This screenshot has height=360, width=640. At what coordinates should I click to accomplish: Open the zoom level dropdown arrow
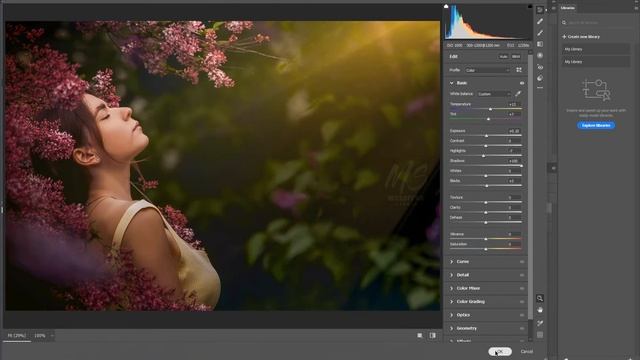point(52,336)
